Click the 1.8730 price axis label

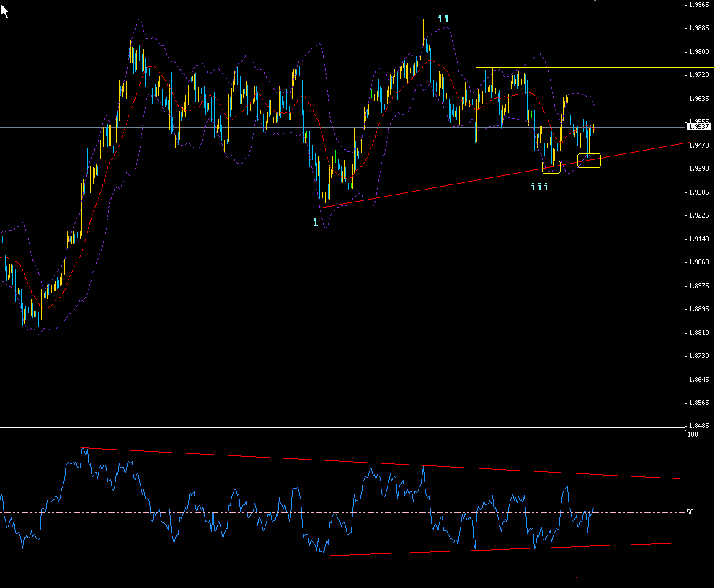click(x=698, y=355)
